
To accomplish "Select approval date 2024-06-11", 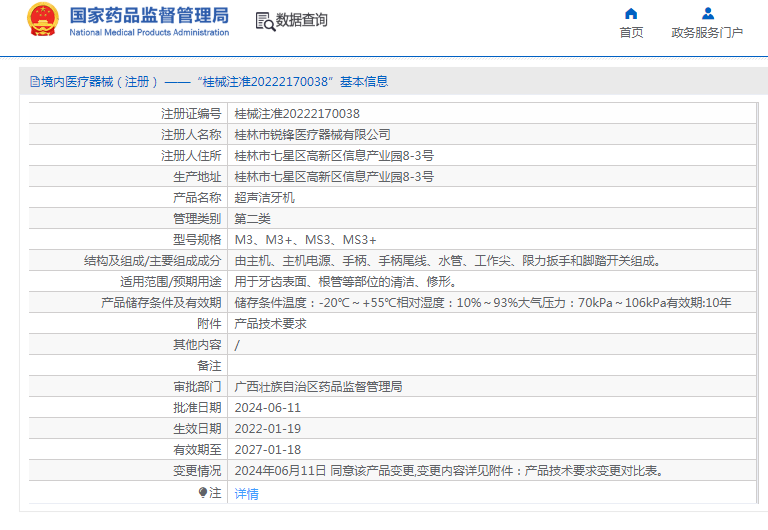I will point(268,408).
